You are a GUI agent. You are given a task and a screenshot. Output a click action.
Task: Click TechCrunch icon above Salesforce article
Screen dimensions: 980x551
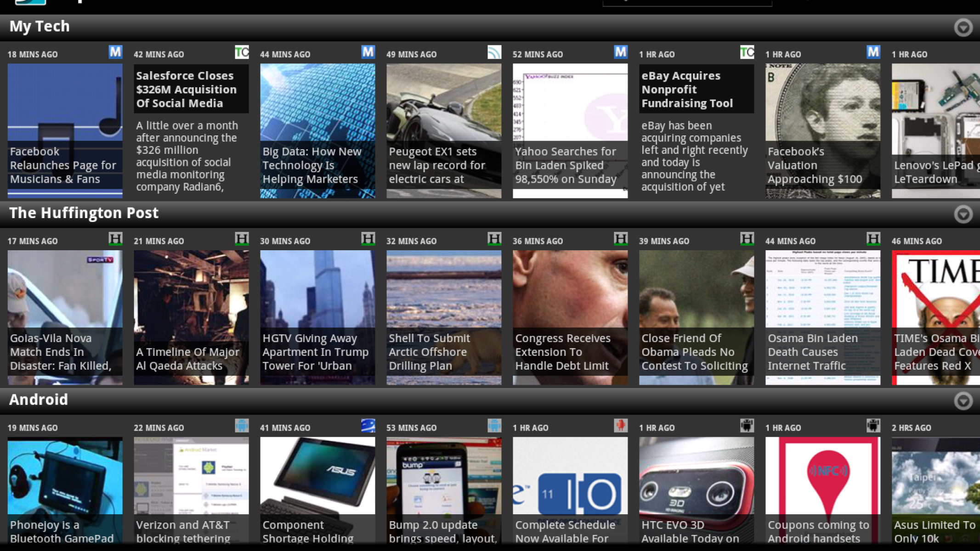[242, 52]
